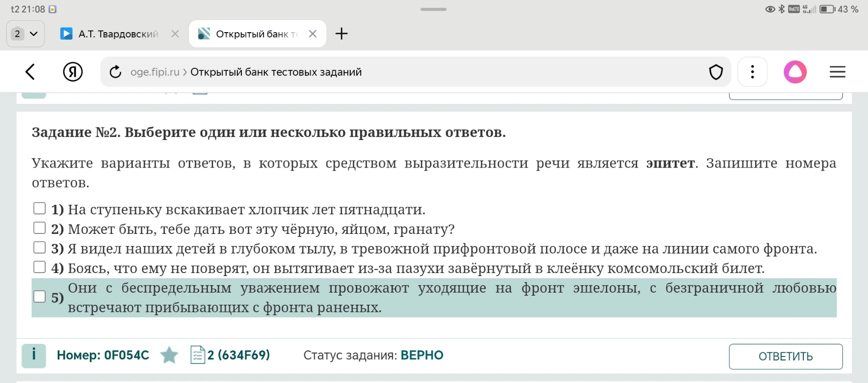The image size is (868, 383).
Task: Click the task number text 0F054C
Action: tap(126, 355)
